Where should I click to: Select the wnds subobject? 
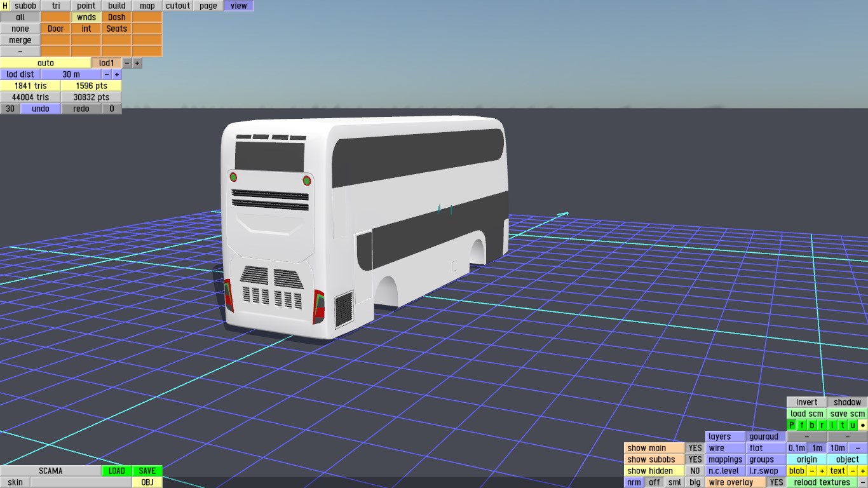pyautogui.click(x=86, y=17)
